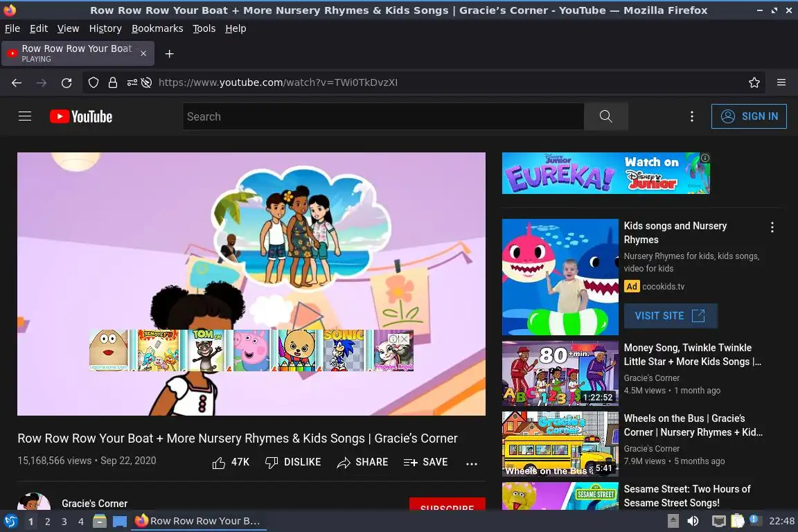Open the Gracie's Corner channel name link
This screenshot has height=532, width=798.
coord(95,504)
